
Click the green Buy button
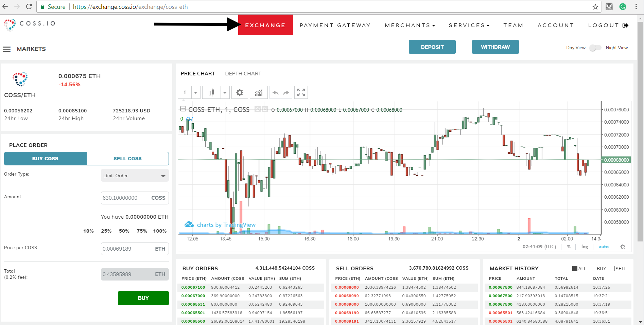click(x=143, y=298)
